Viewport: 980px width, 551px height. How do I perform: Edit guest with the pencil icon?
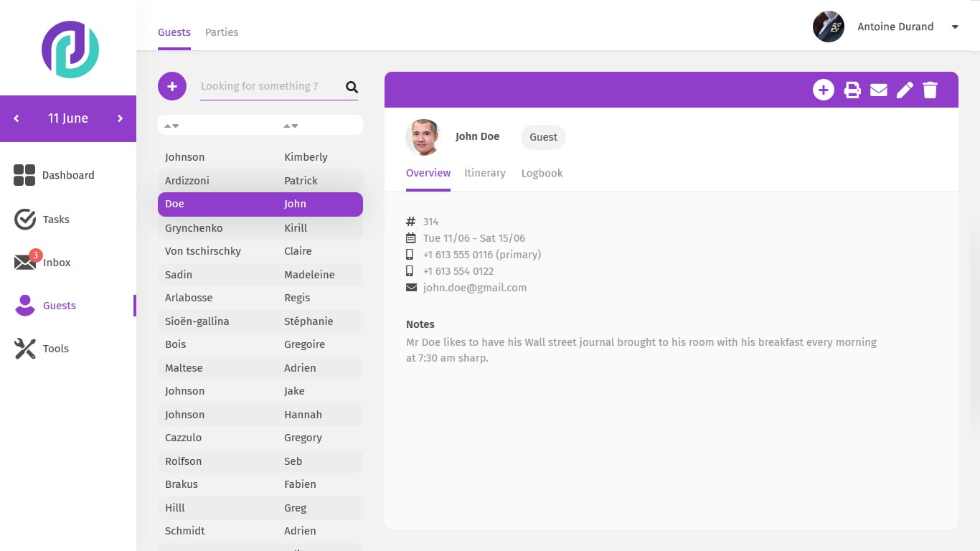tap(905, 90)
